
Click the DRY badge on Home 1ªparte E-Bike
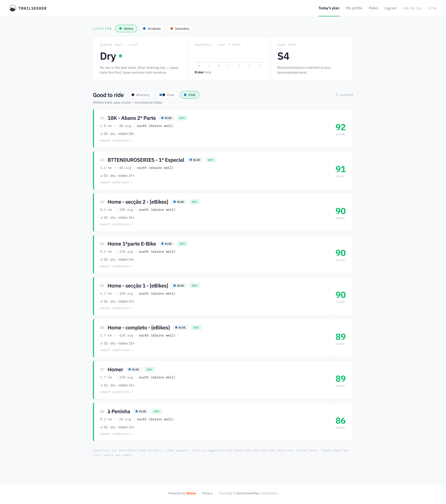click(x=182, y=244)
